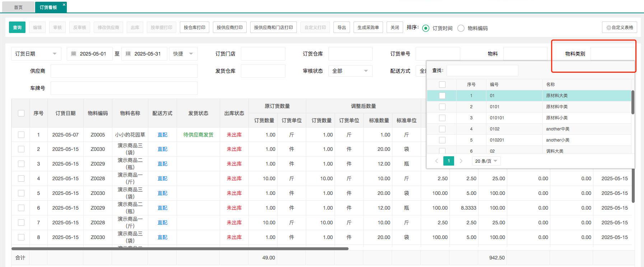Toggle select-all checkbox in orders table header
Screen dimensions: 644x267
21,113
